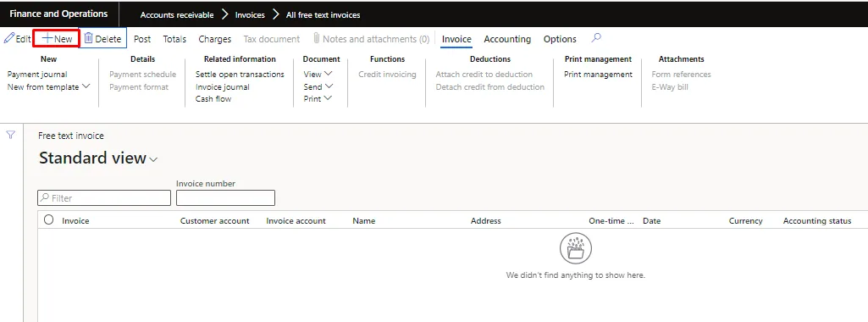Expand New from template dropdown
Screen dimensions: 868x322
coord(49,87)
